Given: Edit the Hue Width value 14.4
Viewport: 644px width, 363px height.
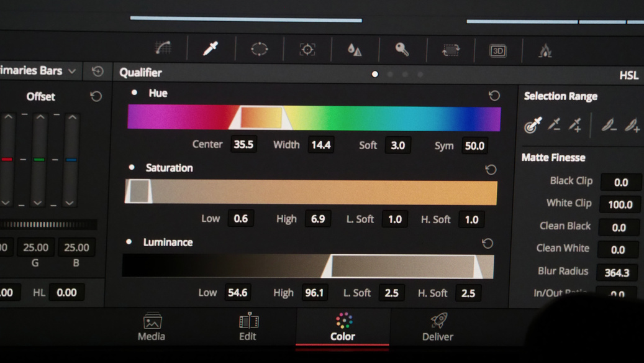Looking at the screenshot, I should [321, 145].
